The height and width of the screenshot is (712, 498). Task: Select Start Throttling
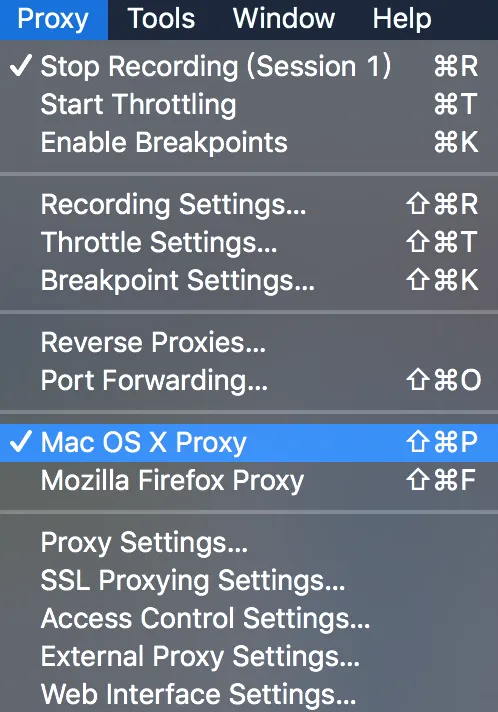249,104
